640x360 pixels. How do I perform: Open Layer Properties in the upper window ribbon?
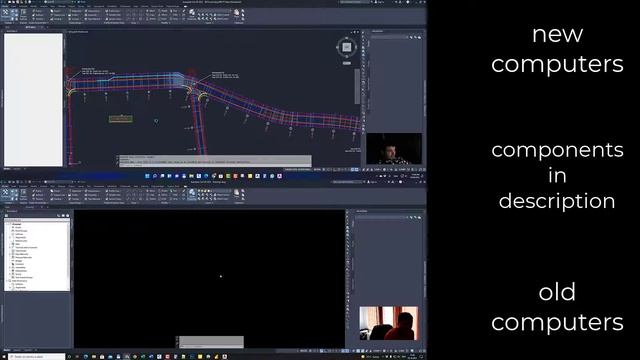[x=192, y=14]
